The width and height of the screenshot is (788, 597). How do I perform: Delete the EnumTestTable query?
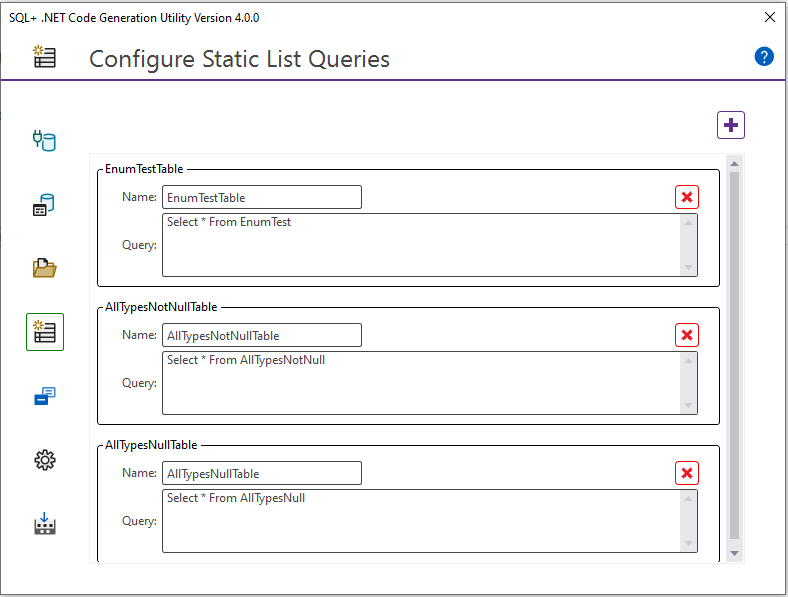point(687,197)
